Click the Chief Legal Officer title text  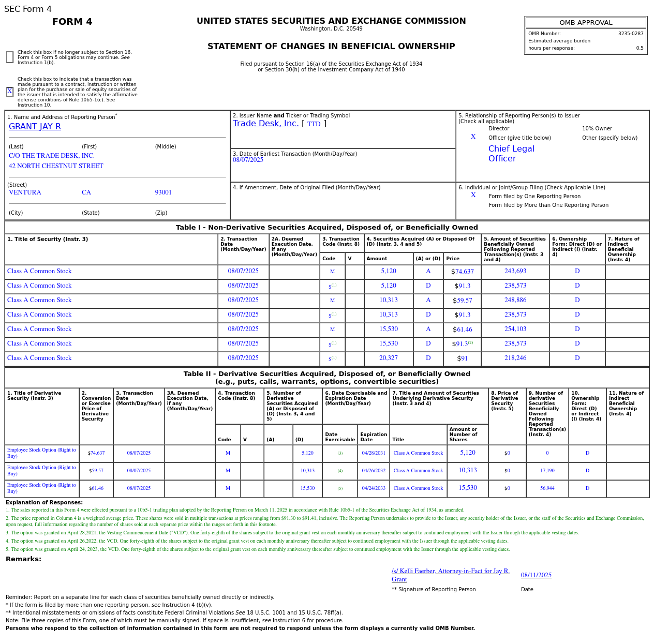click(511, 154)
